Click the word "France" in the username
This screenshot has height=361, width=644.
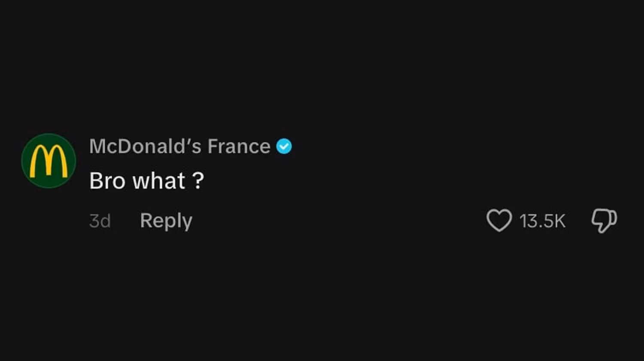pos(239,147)
